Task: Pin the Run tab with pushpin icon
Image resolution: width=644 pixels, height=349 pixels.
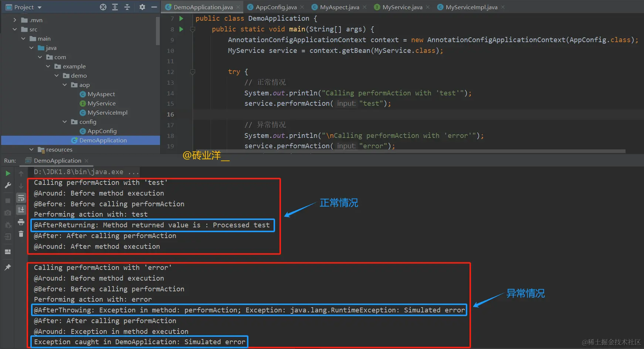Action: tap(8, 267)
